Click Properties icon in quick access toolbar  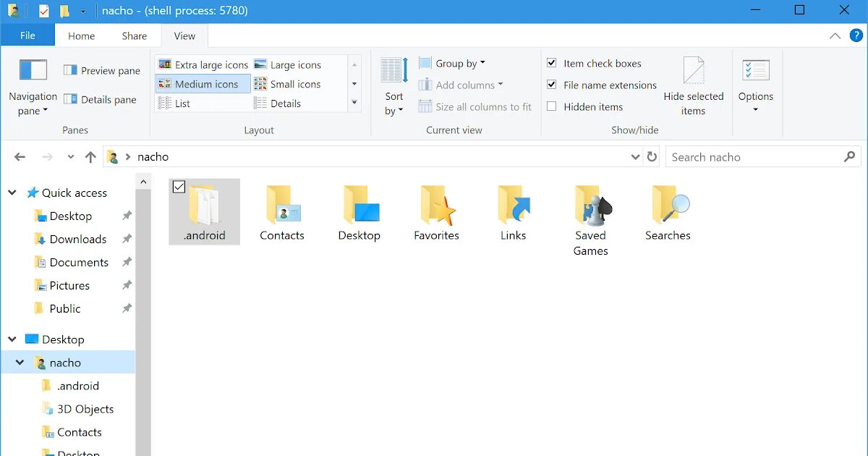coord(44,11)
